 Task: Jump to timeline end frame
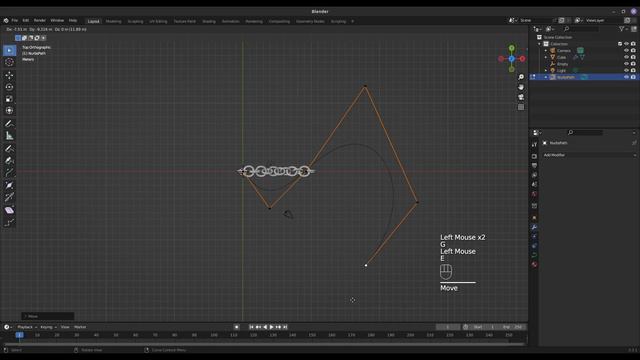coord(285,327)
